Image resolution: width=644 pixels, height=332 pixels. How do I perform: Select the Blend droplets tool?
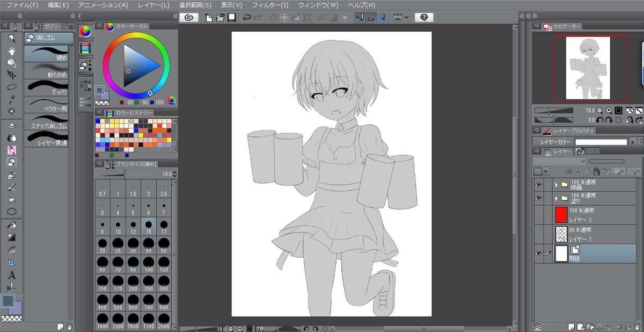pyautogui.click(x=12, y=138)
